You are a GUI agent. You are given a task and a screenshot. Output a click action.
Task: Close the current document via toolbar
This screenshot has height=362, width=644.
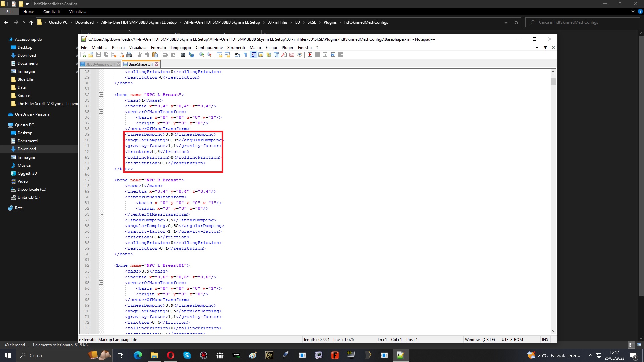pos(114,55)
